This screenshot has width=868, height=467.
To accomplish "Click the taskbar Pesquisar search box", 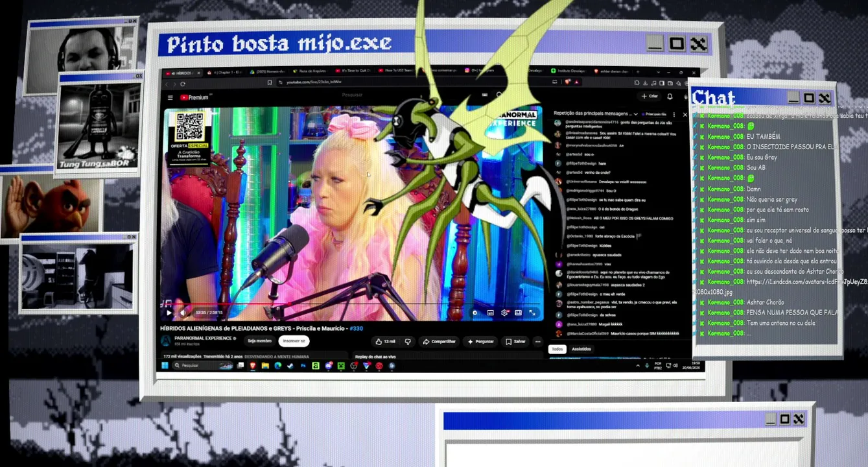I will [203, 366].
